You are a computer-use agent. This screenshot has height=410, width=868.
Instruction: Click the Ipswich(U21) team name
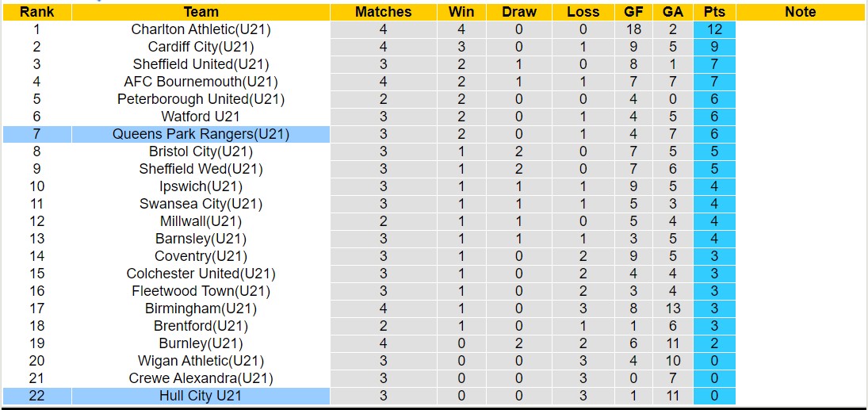[x=201, y=186]
